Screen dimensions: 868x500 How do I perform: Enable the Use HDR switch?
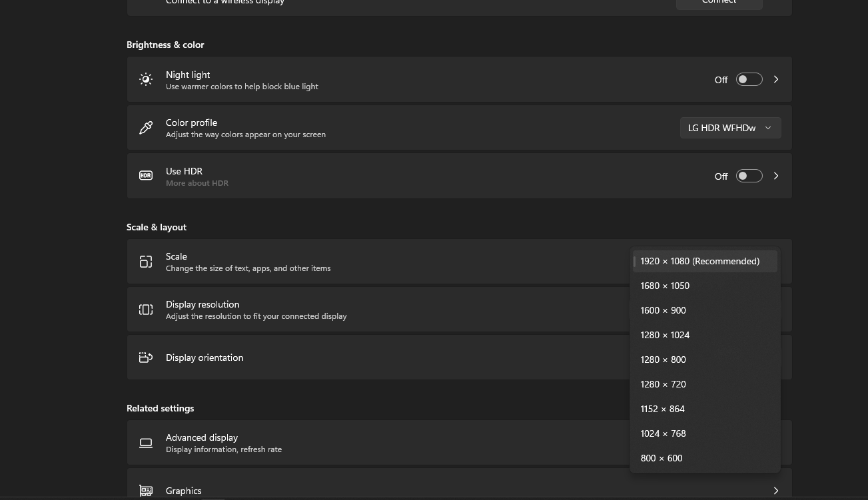pos(749,176)
